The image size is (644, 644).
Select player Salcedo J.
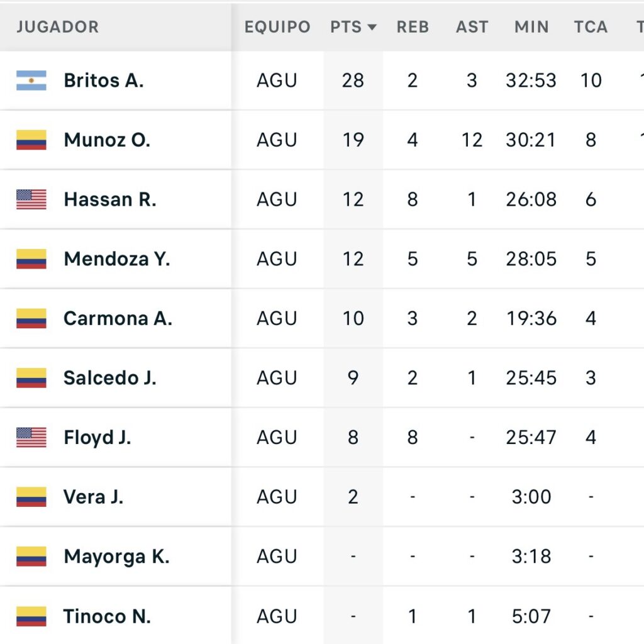[x=110, y=377]
